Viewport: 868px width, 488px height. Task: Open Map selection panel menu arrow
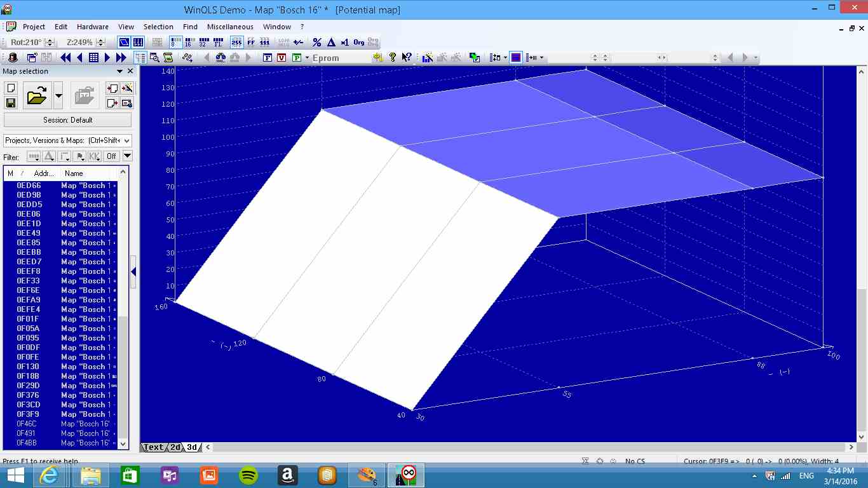(119, 71)
